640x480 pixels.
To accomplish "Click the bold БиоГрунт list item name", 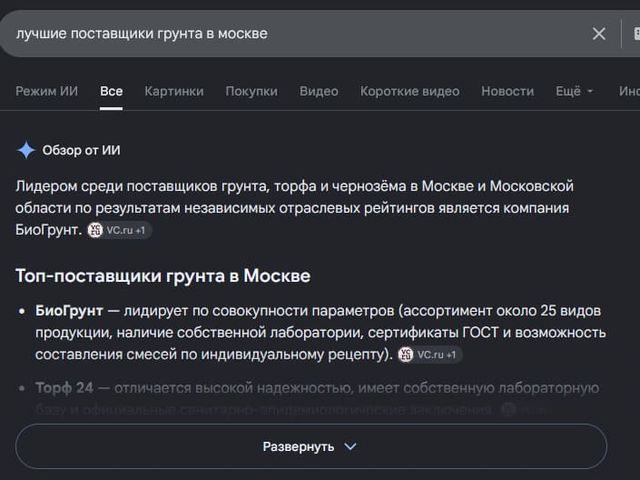I will [69, 311].
